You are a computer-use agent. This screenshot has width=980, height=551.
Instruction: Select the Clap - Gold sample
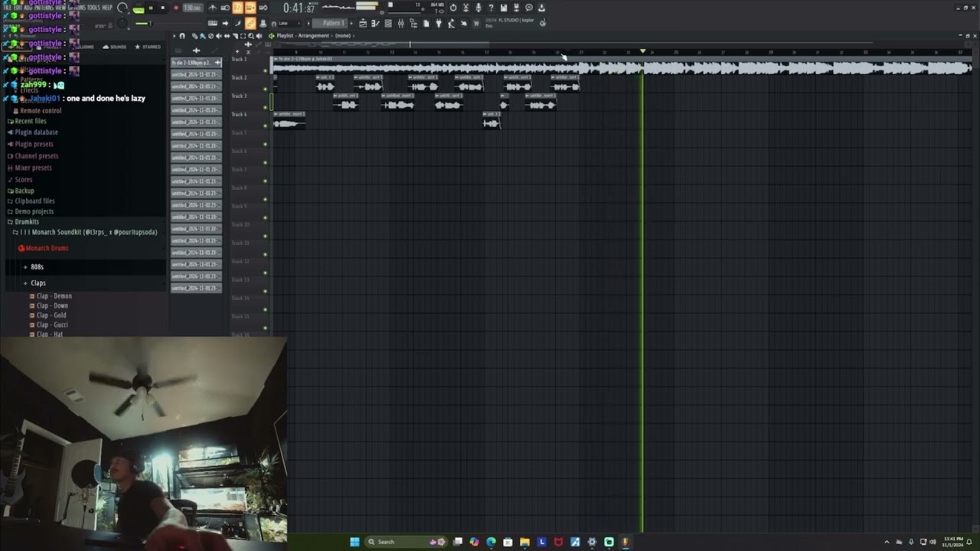47,315
